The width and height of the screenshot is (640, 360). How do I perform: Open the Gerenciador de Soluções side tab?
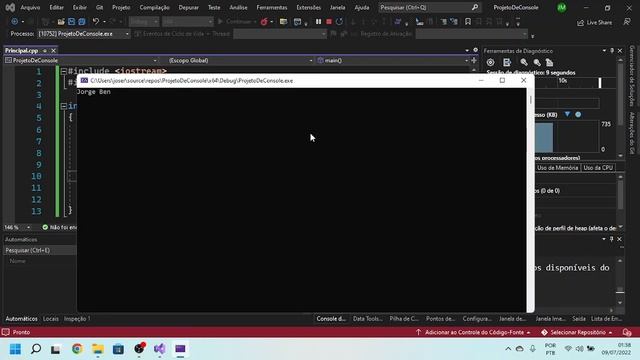(632, 76)
